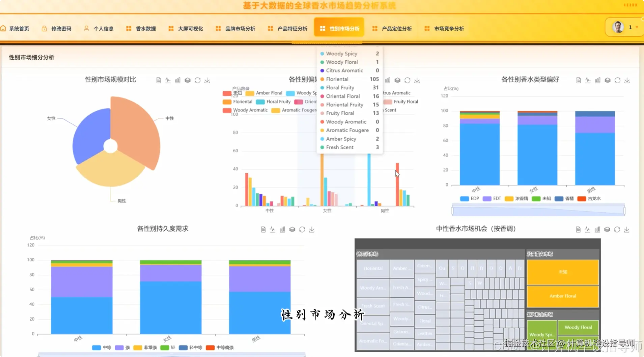This screenshot has height=357, width=644.
Task: Switch 中性香水市场机会 chart to bar view
Action: (598, 229)
